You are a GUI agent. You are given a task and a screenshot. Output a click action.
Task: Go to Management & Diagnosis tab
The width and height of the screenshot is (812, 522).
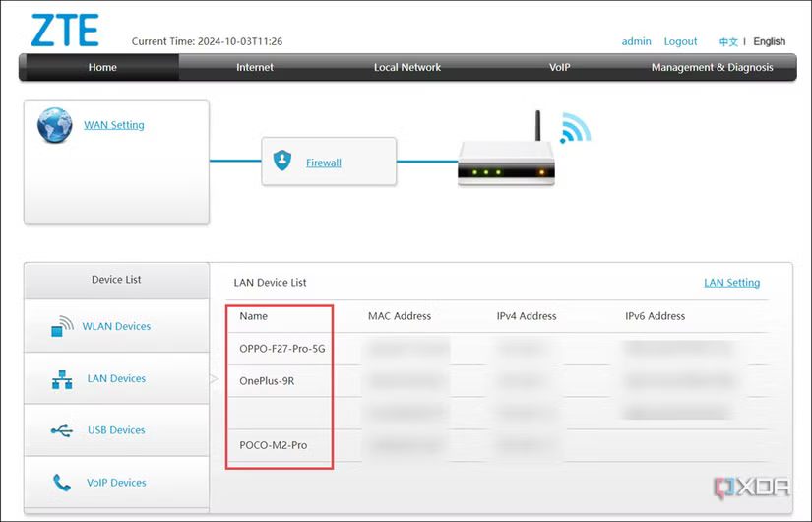[x=712, y=68]
